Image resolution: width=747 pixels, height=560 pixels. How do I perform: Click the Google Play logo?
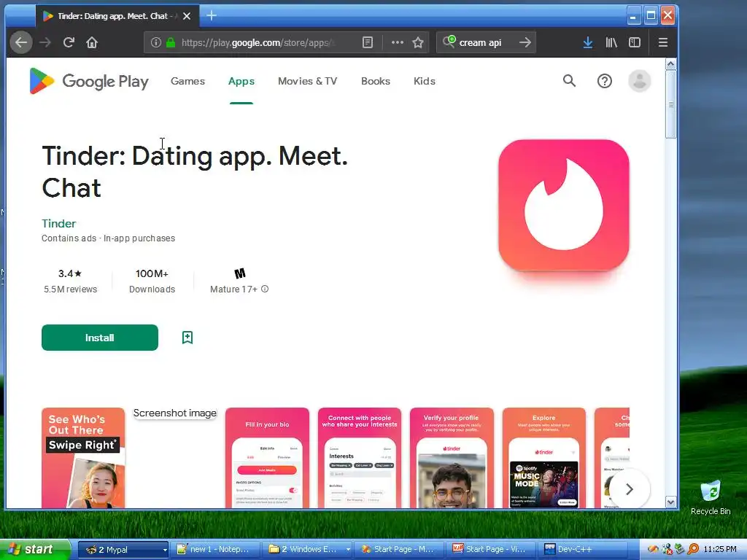click(88, 81)
